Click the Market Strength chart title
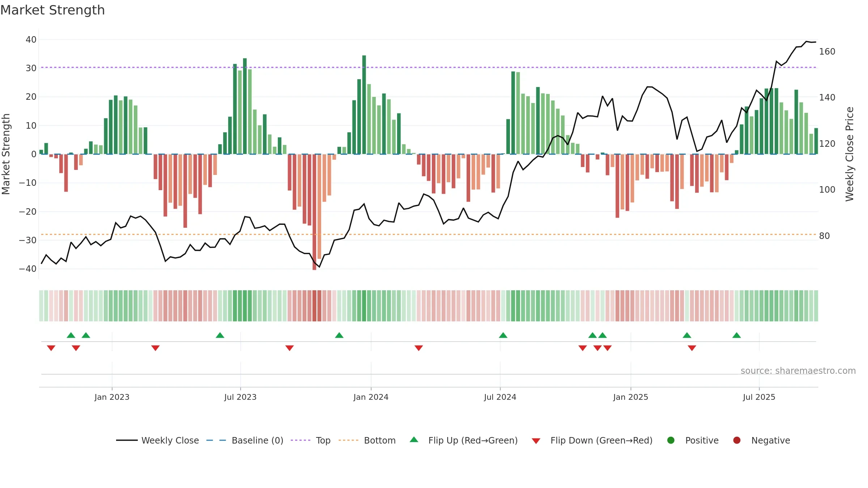The height and width of the screenshot is (488, 868). tap(52, 10)
